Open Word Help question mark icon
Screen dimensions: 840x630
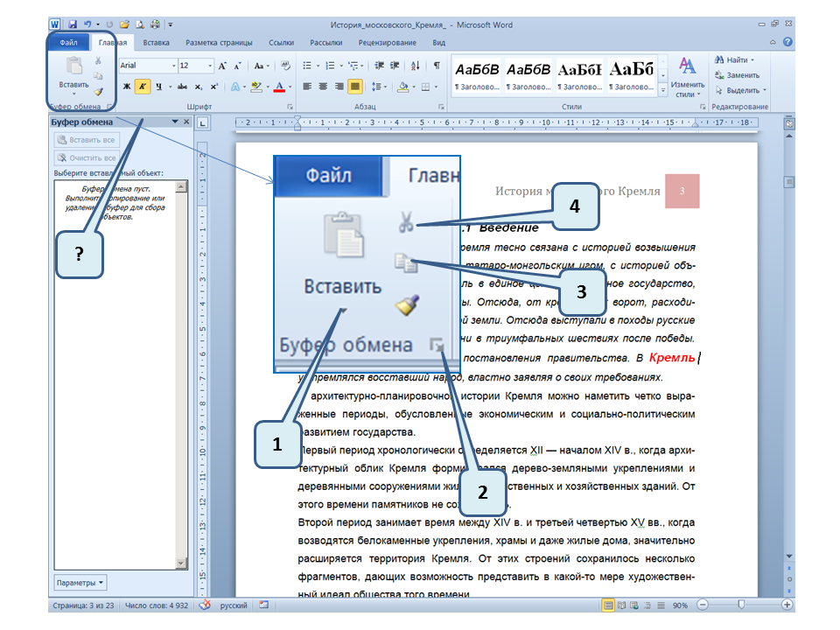[x=787, y=42]
